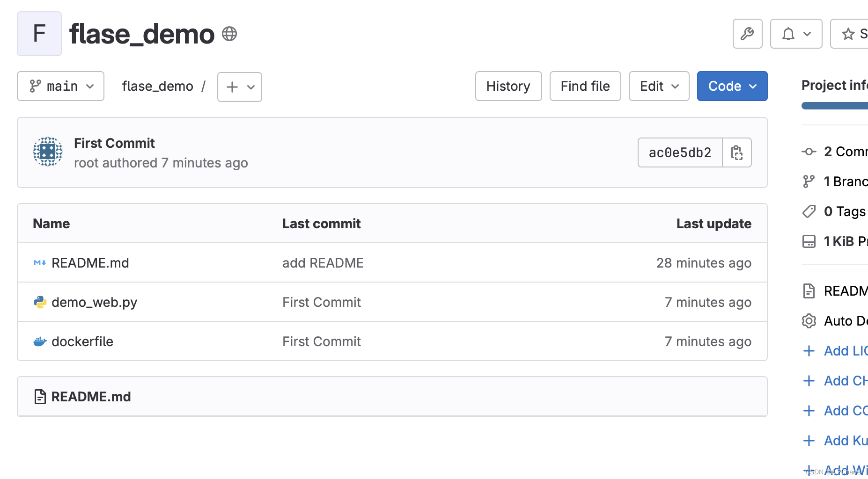868x479 pixels.
Task: Click the globe visibility icon beside flase_demo title
Action: pyautogui.click(x=229, y=33)
